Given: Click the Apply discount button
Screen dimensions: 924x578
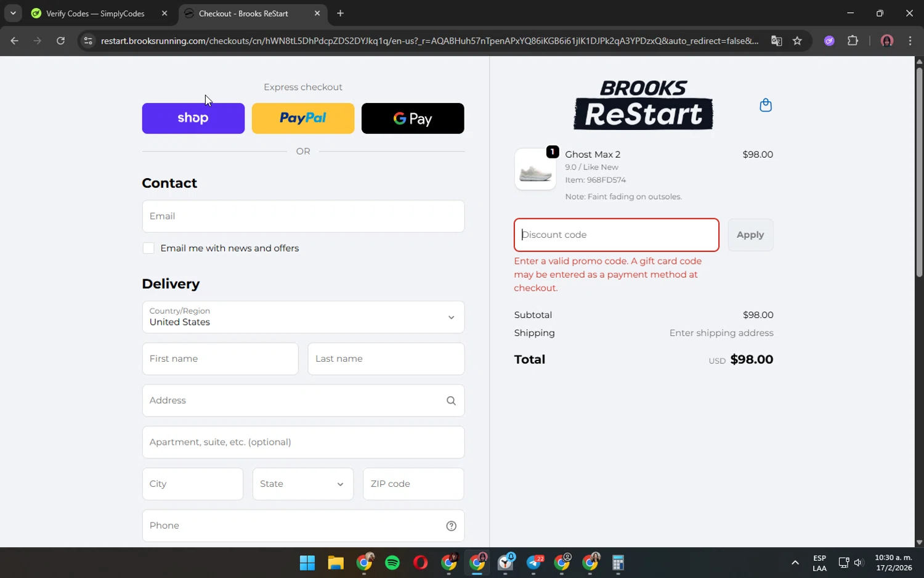Looking at the screenshot, I should coord(750,235).
